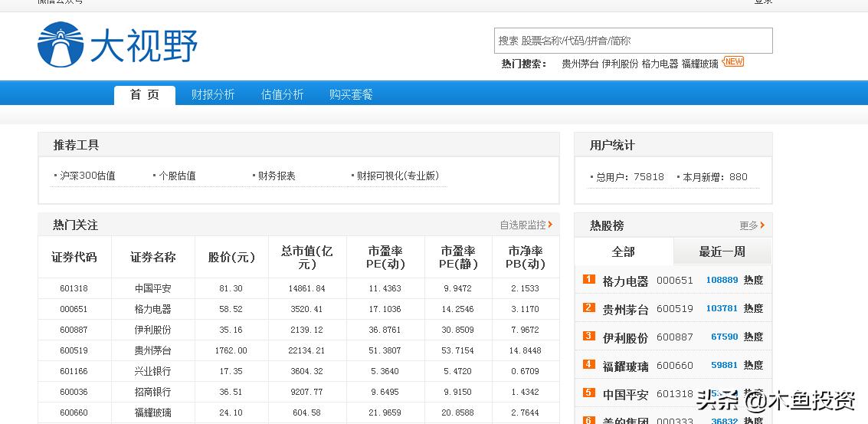Click 总市值(亿元) column header
The width and height of the screenshot is (868, 424).
307,258
